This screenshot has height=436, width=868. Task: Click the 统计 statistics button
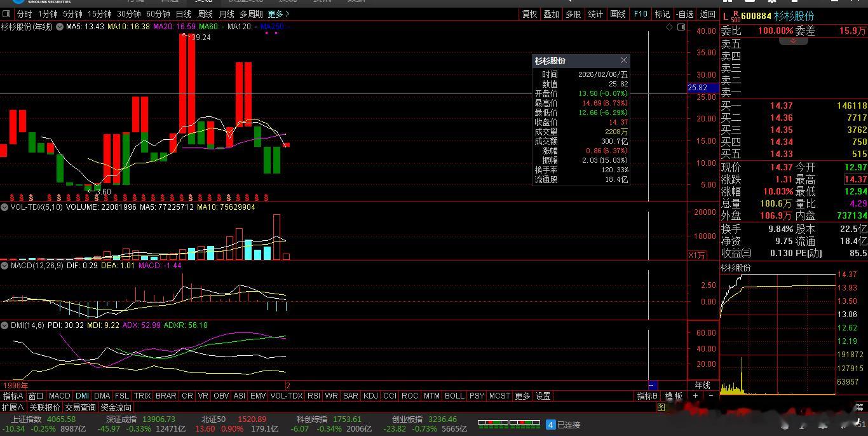pyautogui.click(x=595, y=14)
